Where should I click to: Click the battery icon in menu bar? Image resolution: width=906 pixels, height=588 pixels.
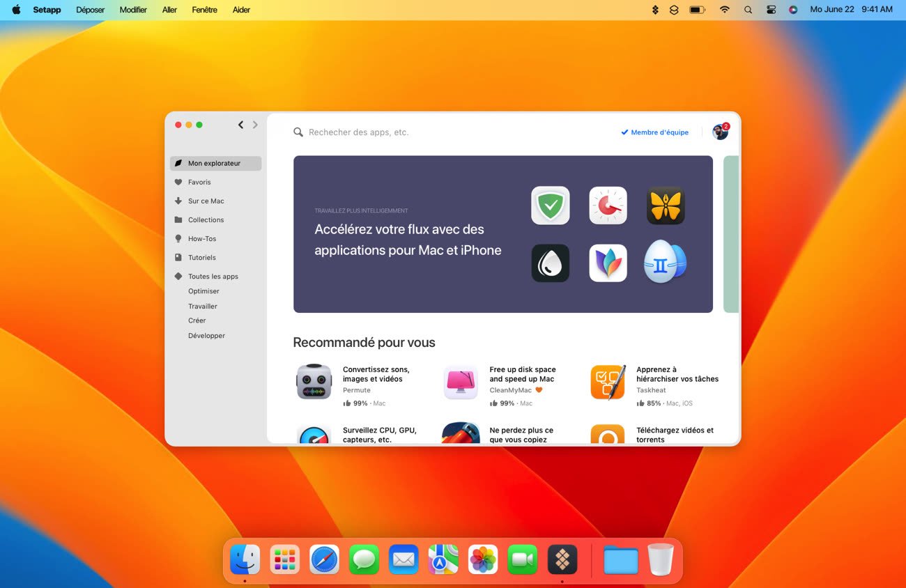click(x=697, y=10)
